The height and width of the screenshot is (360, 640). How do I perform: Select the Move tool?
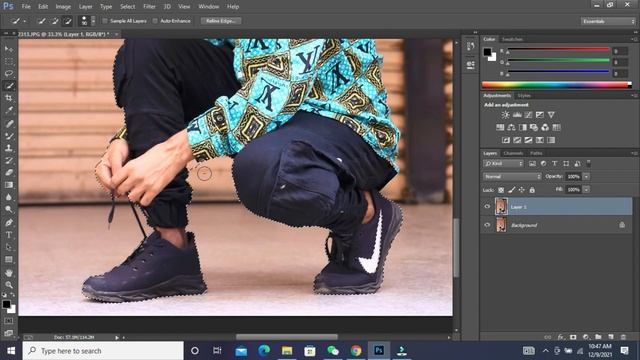pyautogui.click(x=9, y=49)
